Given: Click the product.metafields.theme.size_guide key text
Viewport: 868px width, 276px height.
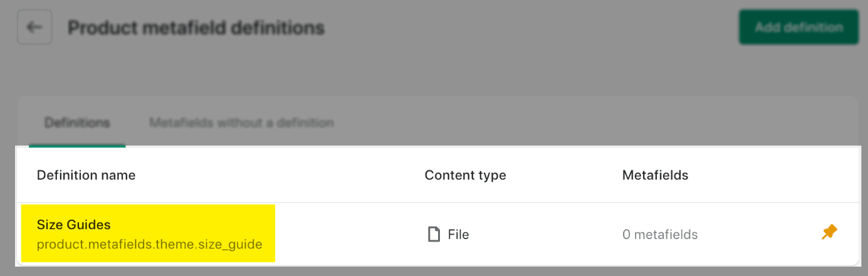Looking at the screenshot, I should (x=149, y=244).
